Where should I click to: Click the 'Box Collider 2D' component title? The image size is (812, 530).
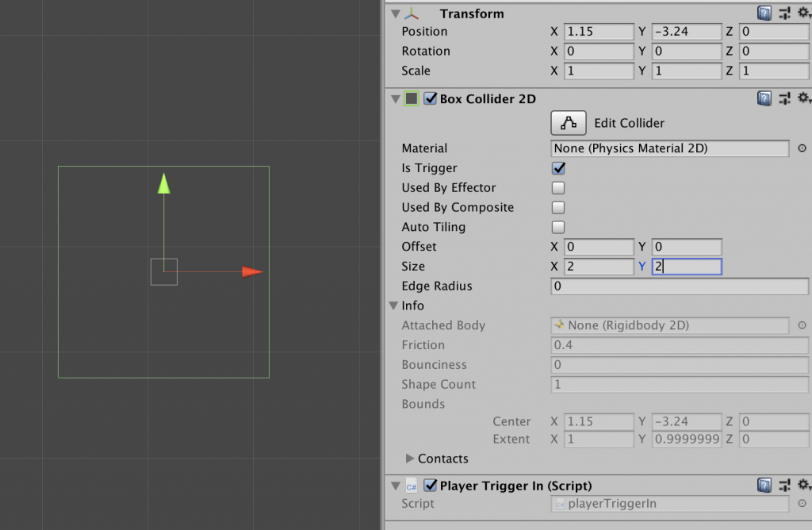coord(488,98)
